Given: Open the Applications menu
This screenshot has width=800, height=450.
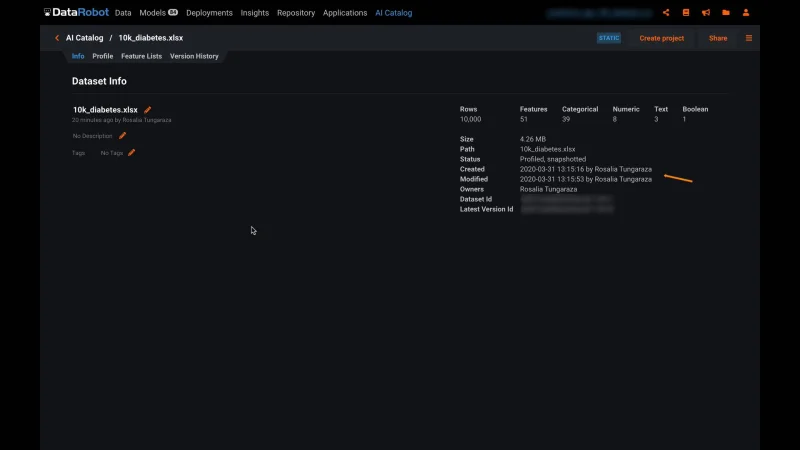Looking at the screenshot, I should (345, 13).
